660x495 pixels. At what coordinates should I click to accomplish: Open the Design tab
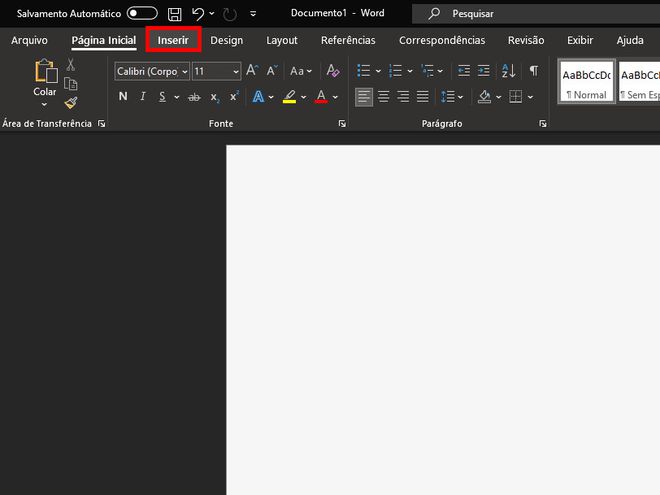tap(226, 40)
